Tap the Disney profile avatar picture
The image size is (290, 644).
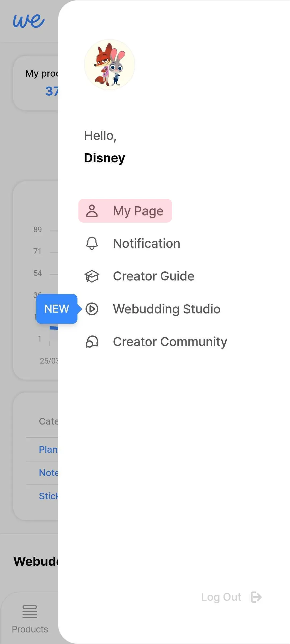(109, 65)
